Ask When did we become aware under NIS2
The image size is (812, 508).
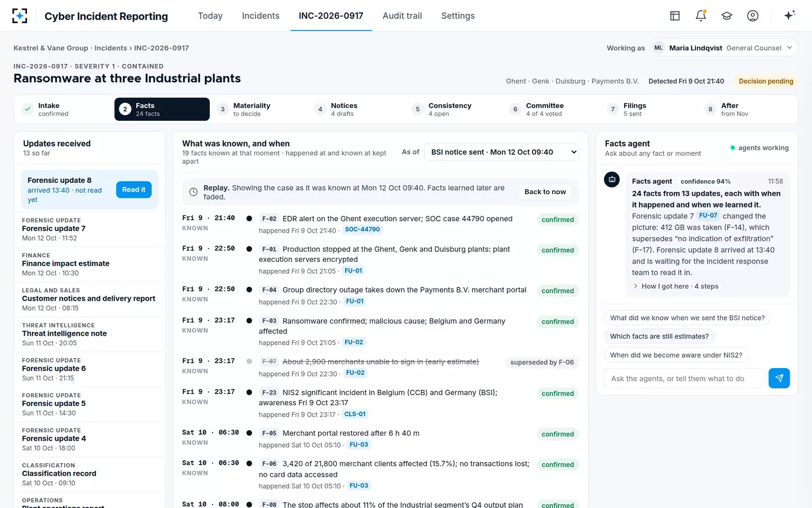point(676,355)
